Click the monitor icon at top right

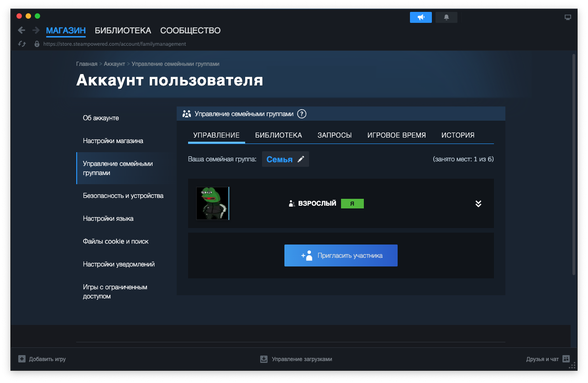coord(568,17)
